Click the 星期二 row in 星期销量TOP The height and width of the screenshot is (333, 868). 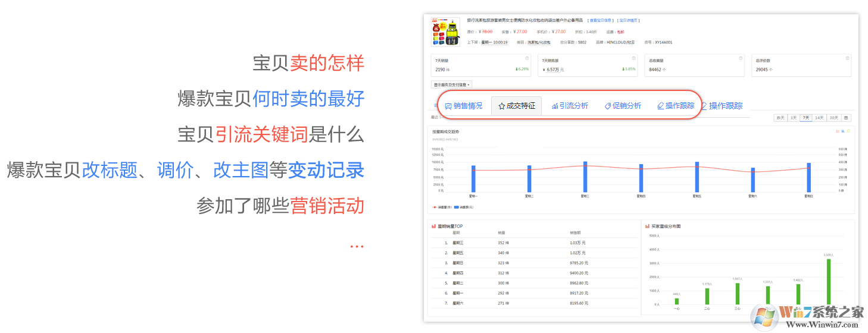pos(534,283)
